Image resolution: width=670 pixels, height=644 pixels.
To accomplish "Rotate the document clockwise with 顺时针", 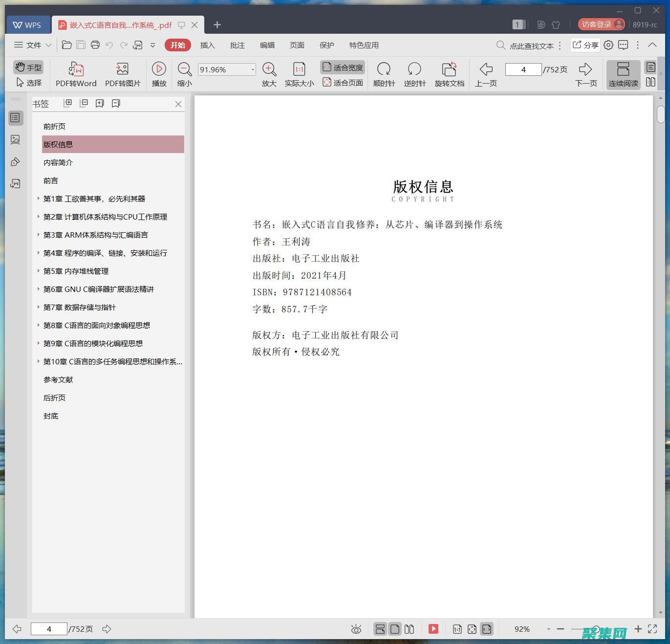I will point(384,73).
